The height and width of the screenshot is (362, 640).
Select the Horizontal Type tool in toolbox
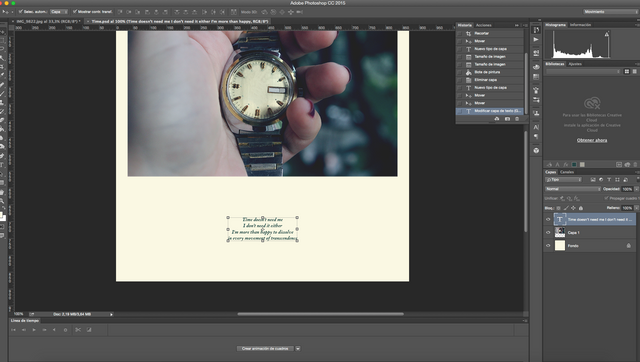coord(2,165)
